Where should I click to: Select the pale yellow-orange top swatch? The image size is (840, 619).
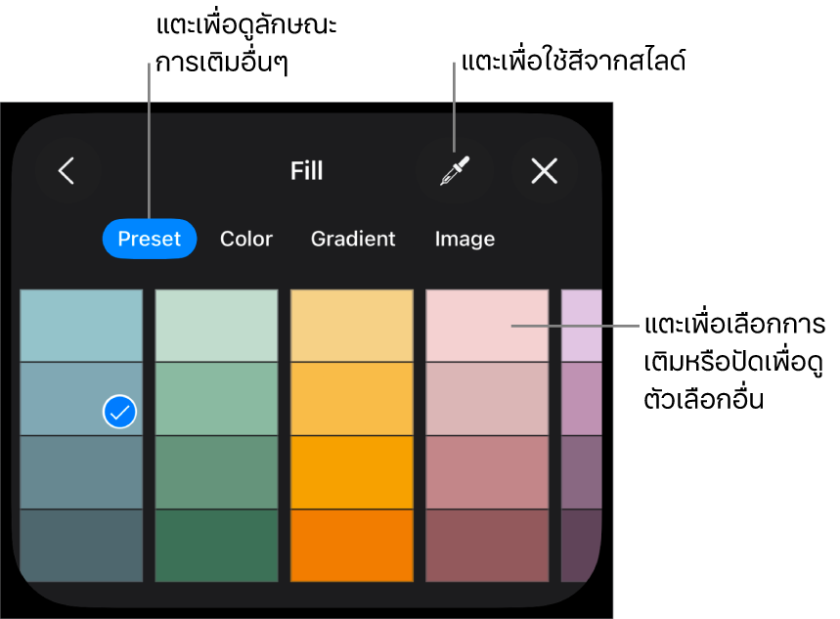point(351,326)
